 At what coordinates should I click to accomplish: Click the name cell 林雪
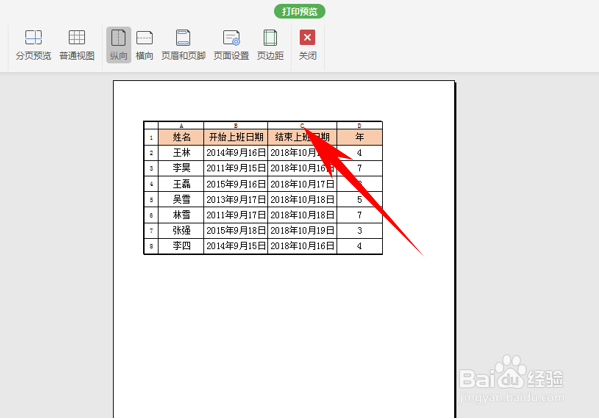click(x=181, y=215)
